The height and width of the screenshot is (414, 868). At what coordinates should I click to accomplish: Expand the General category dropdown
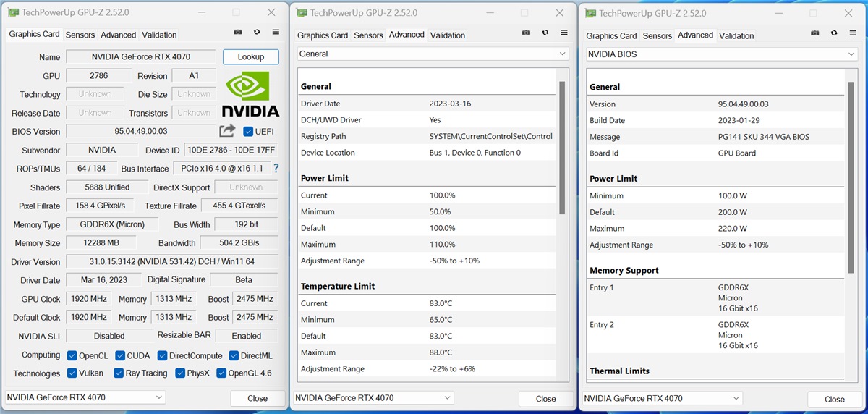(x=433, y=54)
